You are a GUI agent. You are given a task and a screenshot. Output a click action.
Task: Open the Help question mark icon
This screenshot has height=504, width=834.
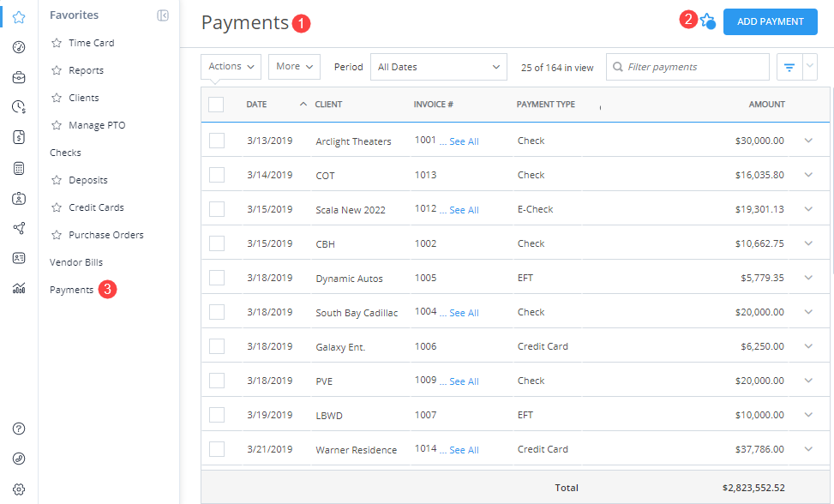pos(18,429)
